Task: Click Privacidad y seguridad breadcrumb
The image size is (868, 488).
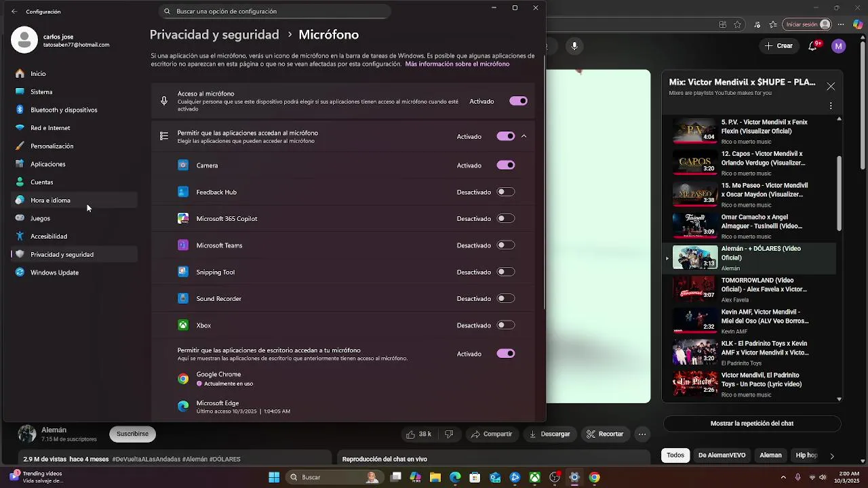Action: (x=214, y=35)
